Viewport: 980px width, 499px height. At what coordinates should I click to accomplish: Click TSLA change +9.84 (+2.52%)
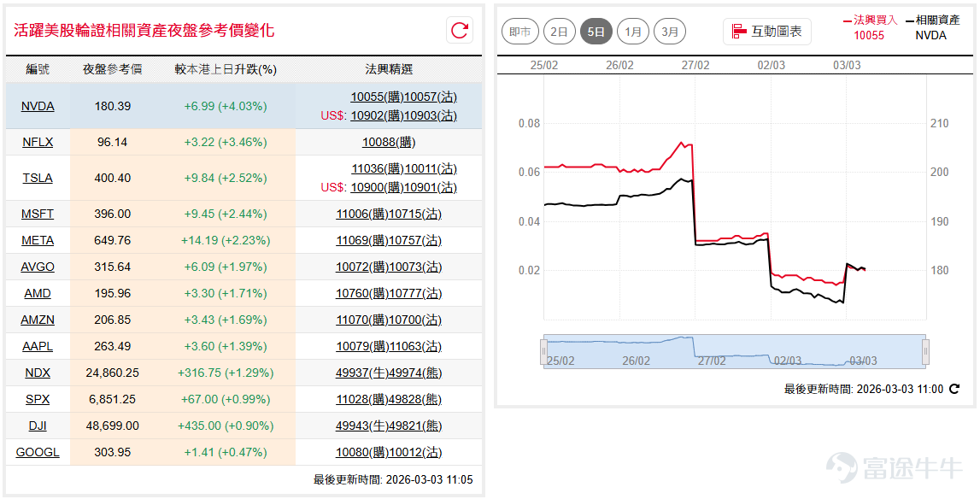(x=226, y=178)
